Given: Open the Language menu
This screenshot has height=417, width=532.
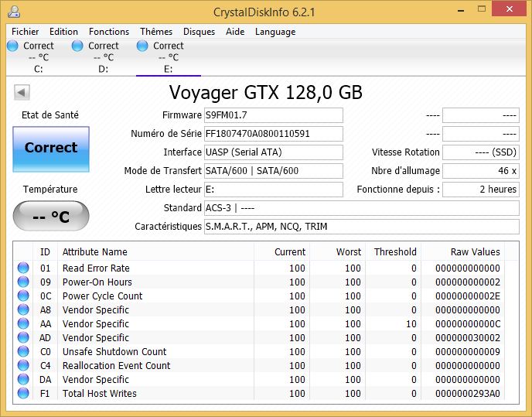Looking at the screenshot, I should (x=275, y=32).
